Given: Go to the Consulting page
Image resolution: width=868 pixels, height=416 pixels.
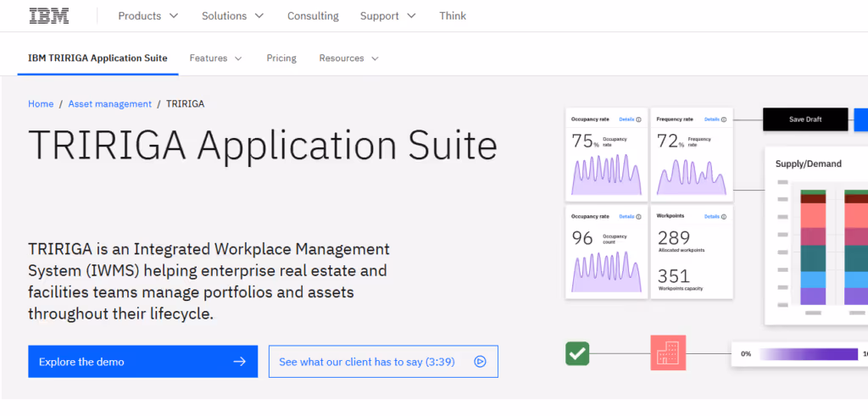Looking at the screenshot, I should click(313, 16).
